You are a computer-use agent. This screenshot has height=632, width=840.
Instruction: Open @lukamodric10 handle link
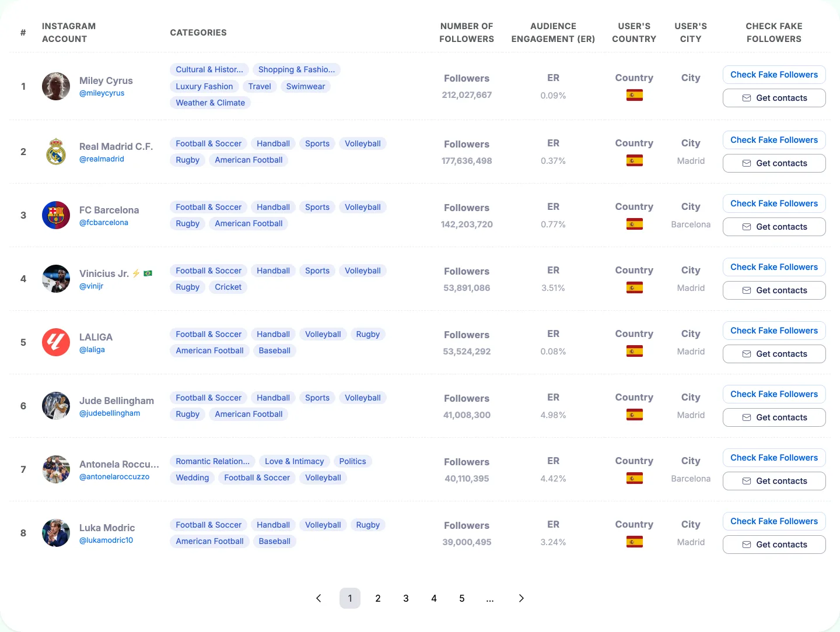[106, 540]
